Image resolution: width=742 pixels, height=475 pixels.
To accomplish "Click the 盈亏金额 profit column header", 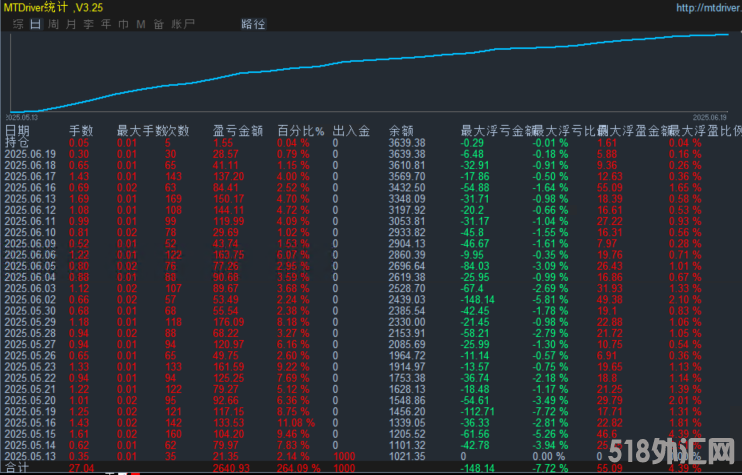I will 238,130.
